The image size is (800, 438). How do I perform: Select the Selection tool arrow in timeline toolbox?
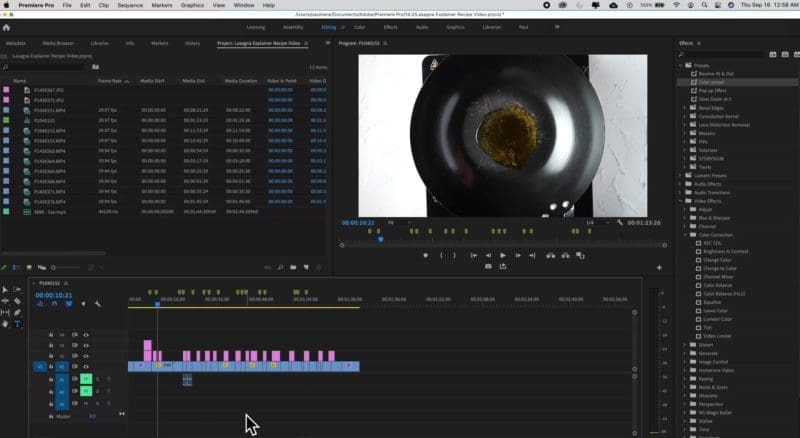5,289
